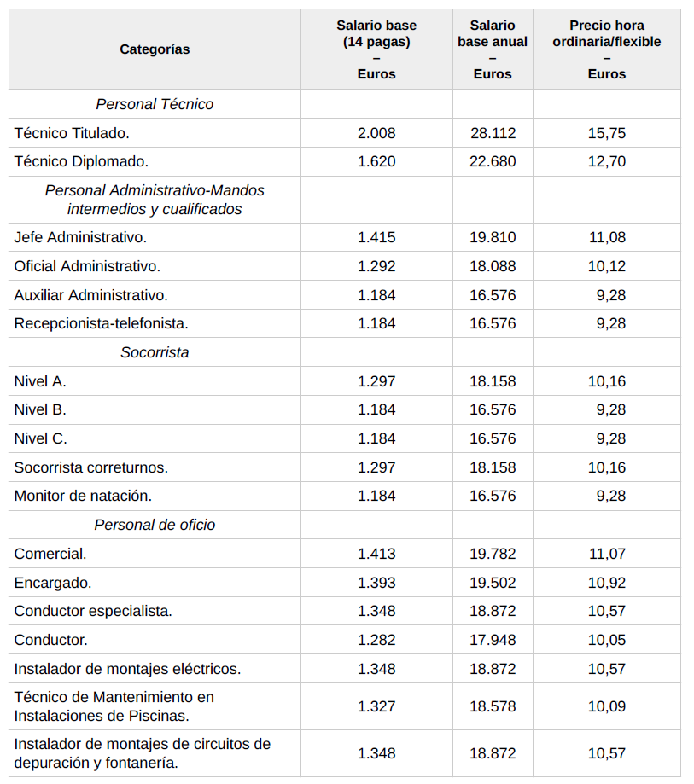Click the Socorrista correturnos row label
694x784 pixels.
pyautogui.click(x=90, y=467)
